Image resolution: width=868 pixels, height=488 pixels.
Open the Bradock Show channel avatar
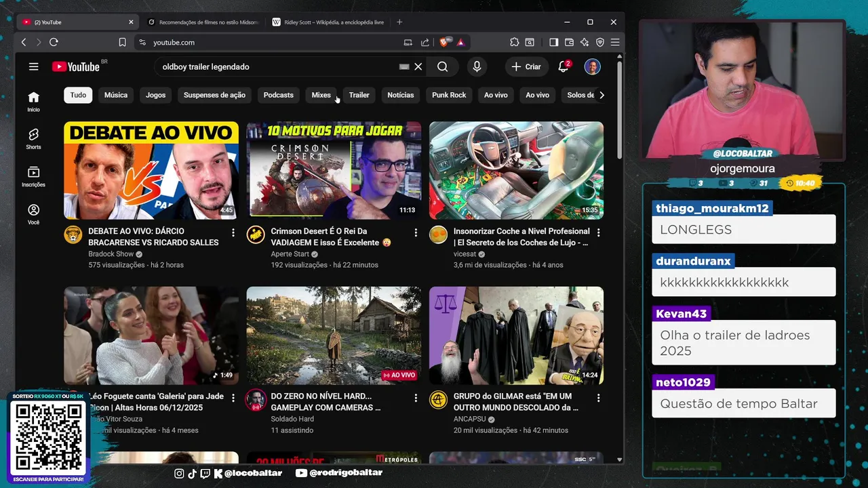tap(73, 235)
